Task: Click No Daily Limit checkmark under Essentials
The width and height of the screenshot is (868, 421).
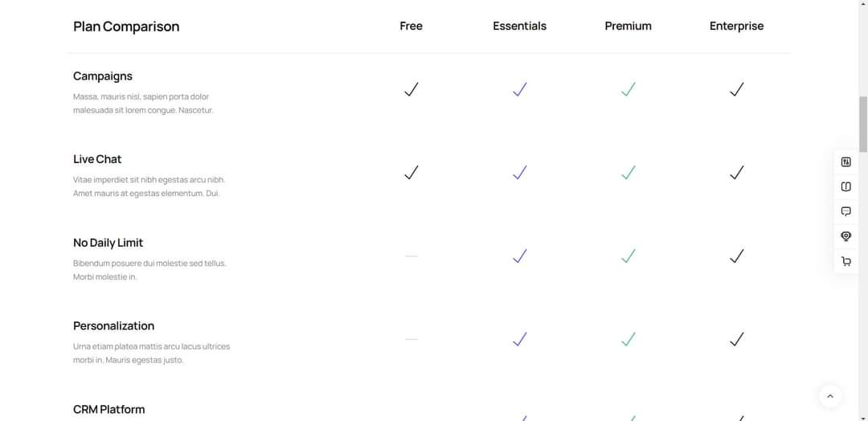Action: [520, 256]
